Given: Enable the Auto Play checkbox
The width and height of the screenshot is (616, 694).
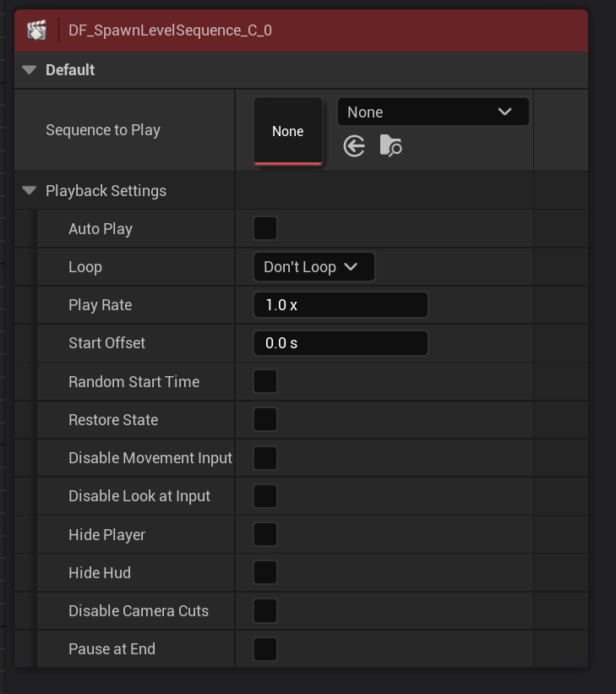Looking at the screenshot, I should coord(265,229).
